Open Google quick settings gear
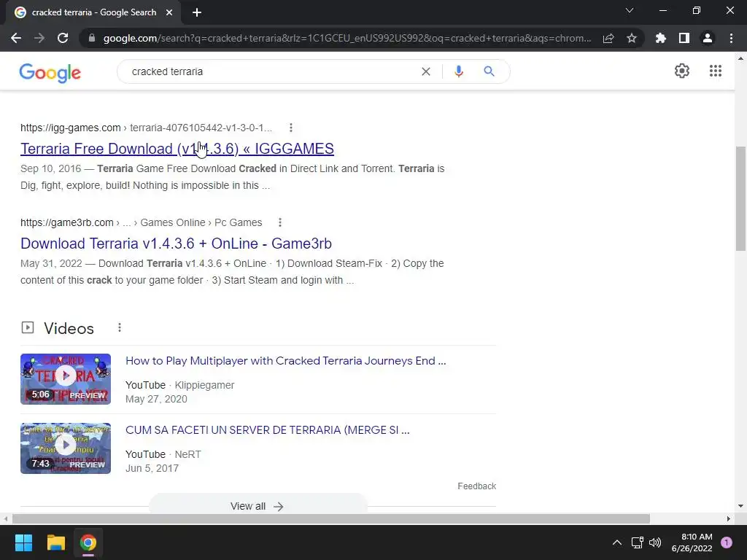 pos(682,71)
